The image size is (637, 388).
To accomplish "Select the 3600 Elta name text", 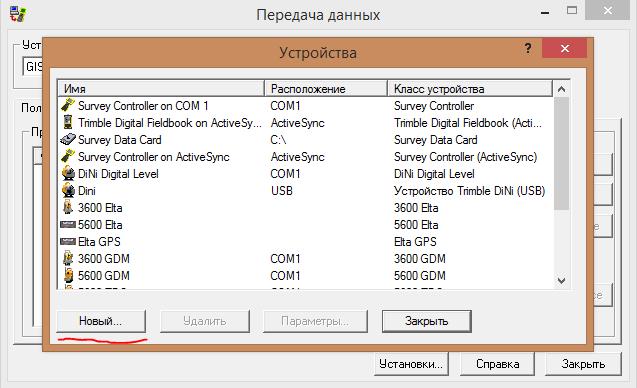I will click(x=100, y=208).
